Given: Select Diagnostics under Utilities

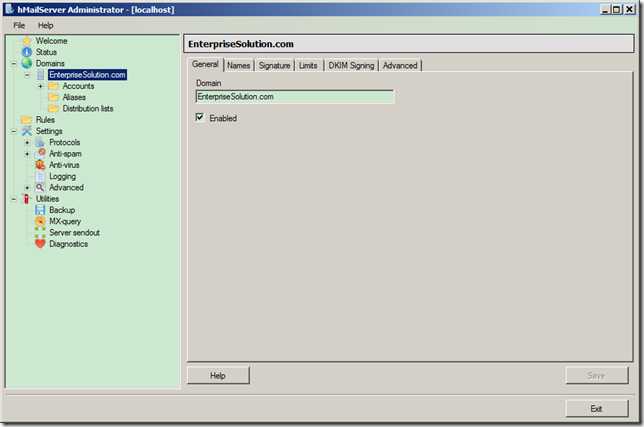Looking at the screenshot, I should click(x=69, y=244).
